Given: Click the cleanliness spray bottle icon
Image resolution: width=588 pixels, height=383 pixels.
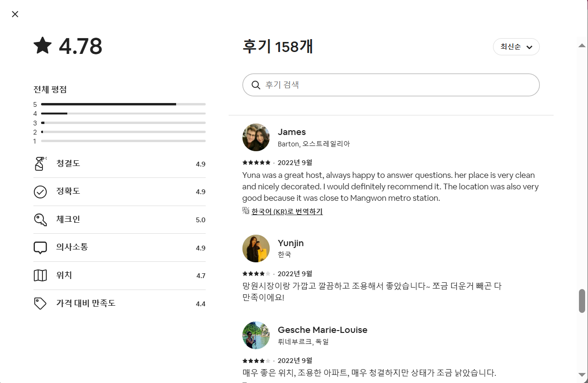Looking at the screenshot, I should (40, 164).
